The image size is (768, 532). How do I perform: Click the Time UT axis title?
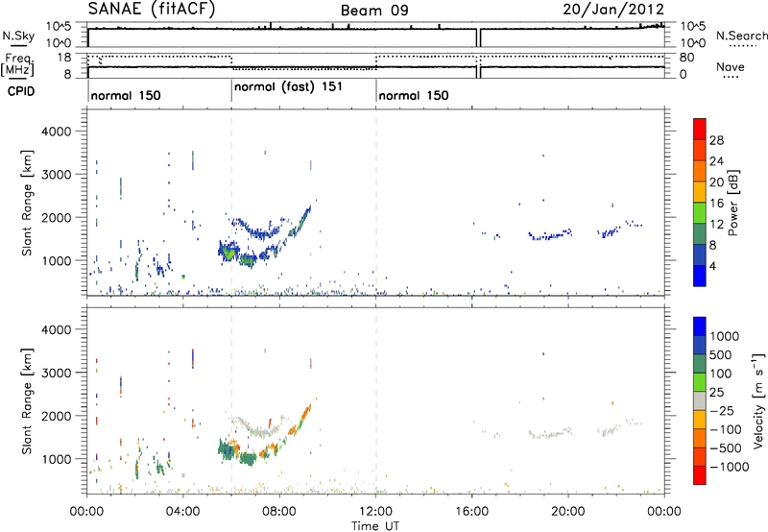pyautogui.click(x=375, y=526)
